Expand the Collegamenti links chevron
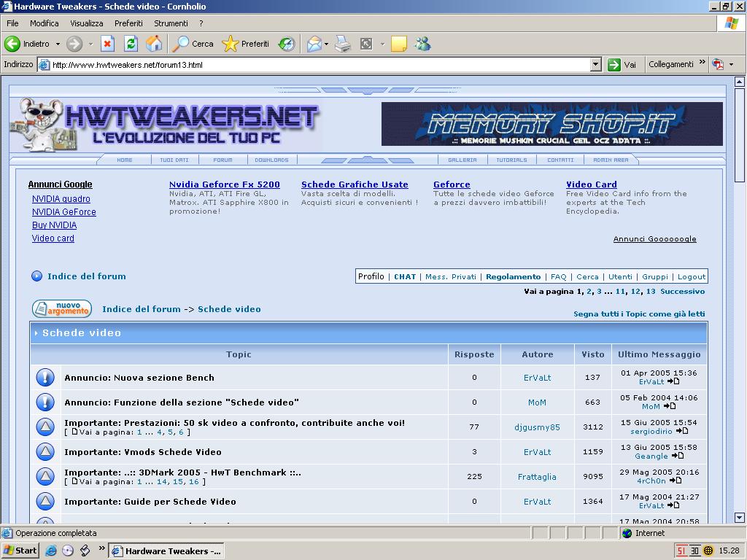Image resolution: width=747 pixels, height=560 pixels. pos(703,63)
